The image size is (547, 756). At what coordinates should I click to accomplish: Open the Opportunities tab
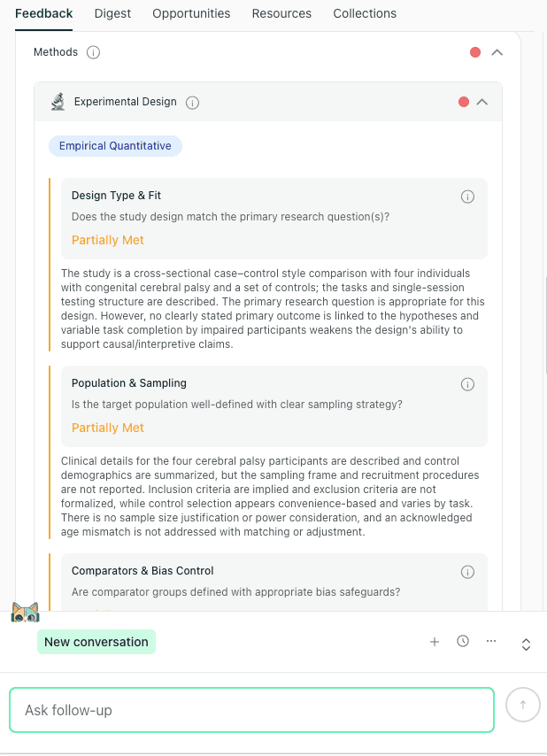[189, 13]
